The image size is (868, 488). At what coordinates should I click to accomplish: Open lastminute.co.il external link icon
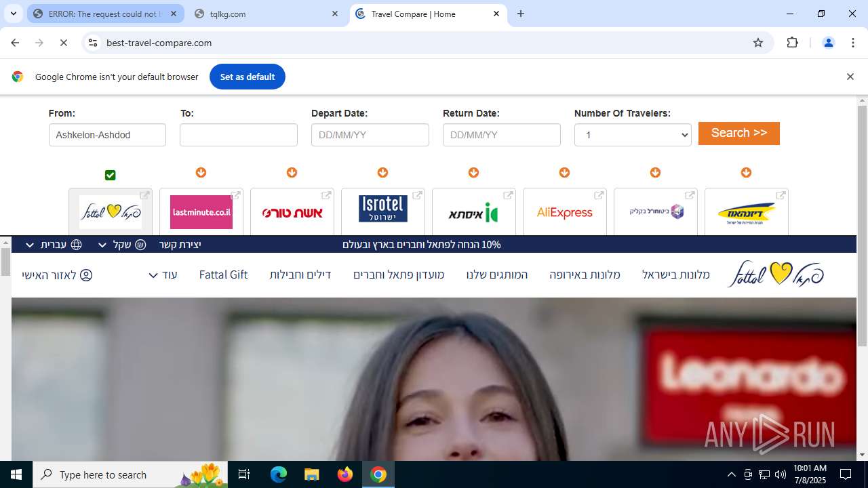[235, 195]
